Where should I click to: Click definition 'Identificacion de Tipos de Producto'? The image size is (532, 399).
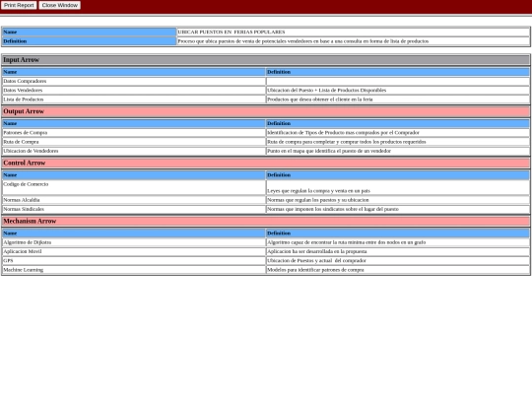coord(344,133)
